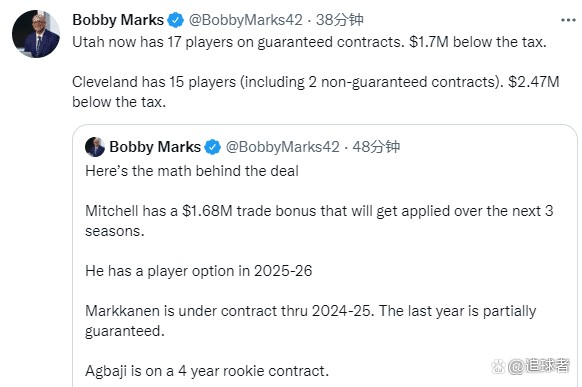Screen dimensions: 582x387
Task: Click verified badge in quoted tweet
Action: point(213,147)
